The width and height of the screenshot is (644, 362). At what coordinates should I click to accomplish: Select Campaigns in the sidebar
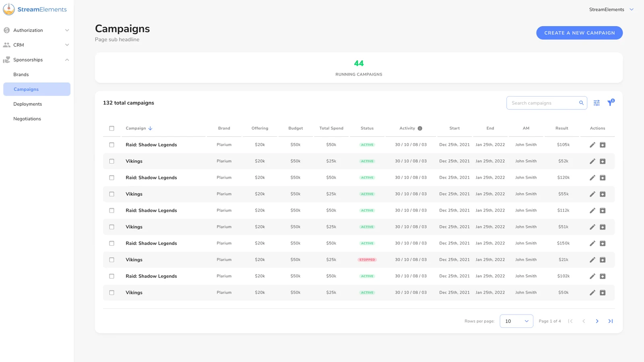pyautogui.click(x=37, y=89)
